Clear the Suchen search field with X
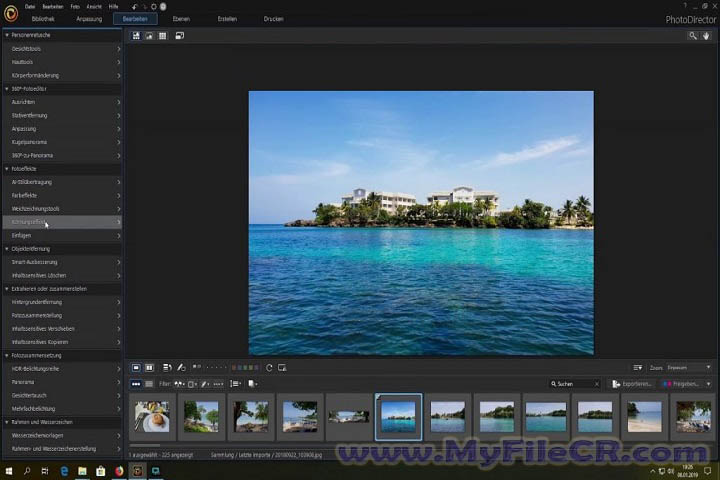The width and height of the screenshot is (720, 480). pos(596,384)
